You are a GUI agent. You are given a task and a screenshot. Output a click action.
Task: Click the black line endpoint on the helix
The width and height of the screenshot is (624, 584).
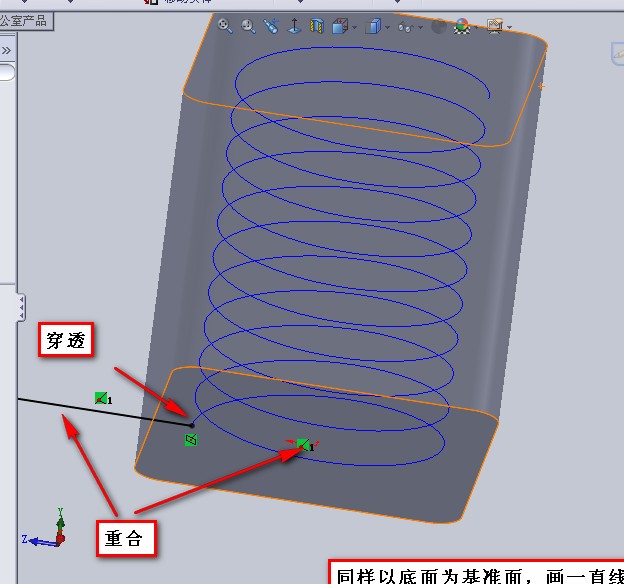192,425
